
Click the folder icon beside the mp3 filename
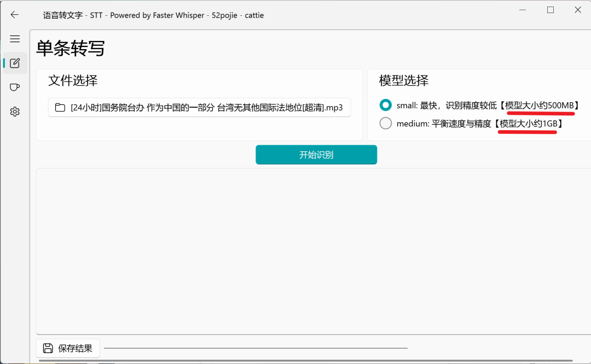[60, 108]
